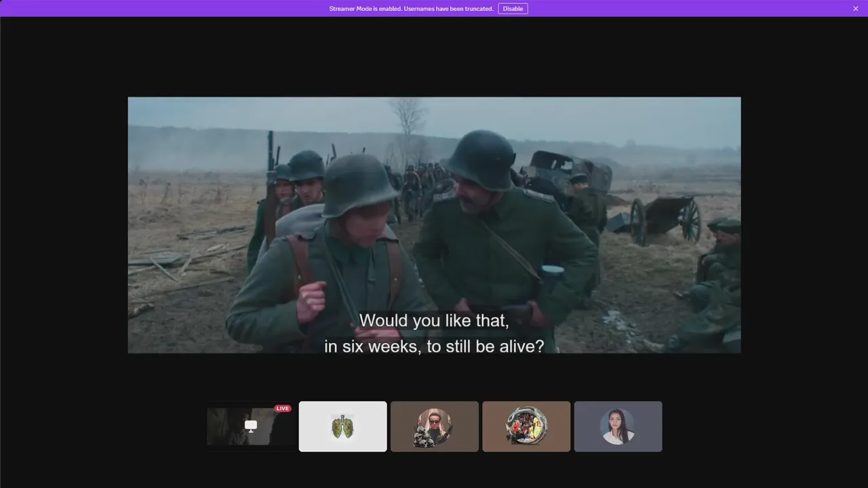Screen dimensions: 868x488
Task: Select participant tile with green lungs avatar
Action: [x=342, y=426]
